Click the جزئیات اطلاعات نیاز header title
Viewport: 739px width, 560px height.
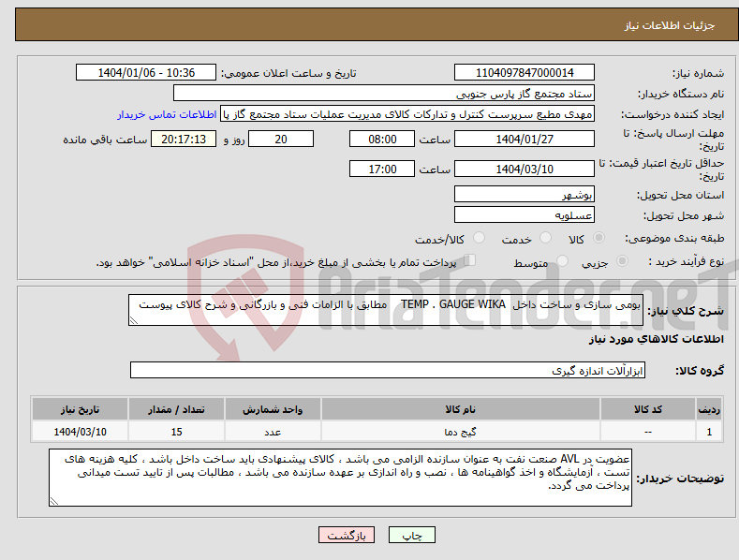pos(670,25)
